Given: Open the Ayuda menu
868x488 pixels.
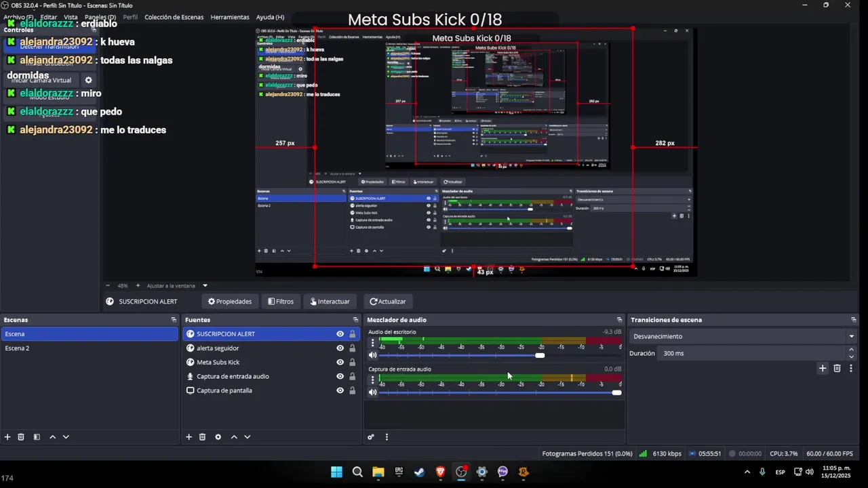Looking at the screenshot, I should [x=270, y=17].
